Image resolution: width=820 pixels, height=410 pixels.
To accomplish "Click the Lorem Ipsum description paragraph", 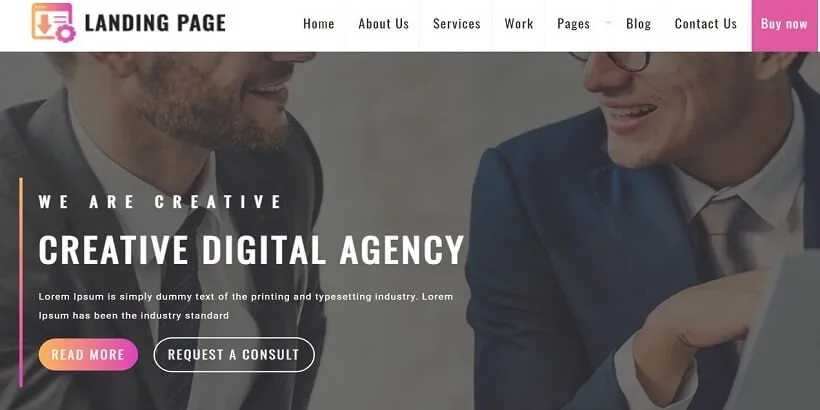I will click(246, 306).
